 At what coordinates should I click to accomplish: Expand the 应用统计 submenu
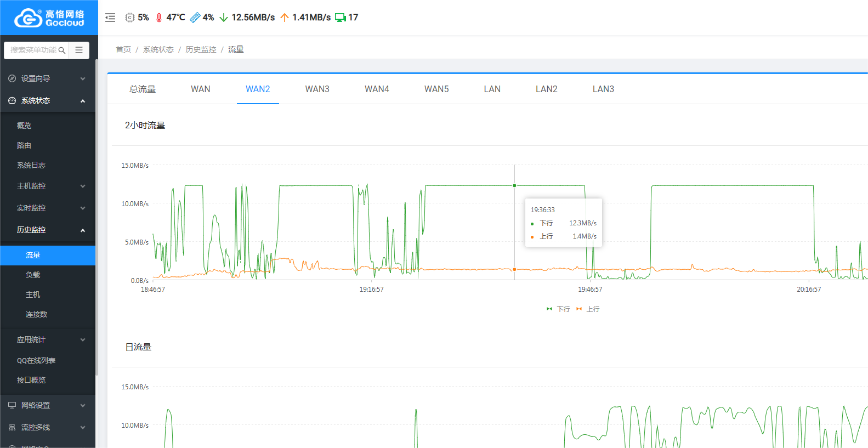(48, 339)
